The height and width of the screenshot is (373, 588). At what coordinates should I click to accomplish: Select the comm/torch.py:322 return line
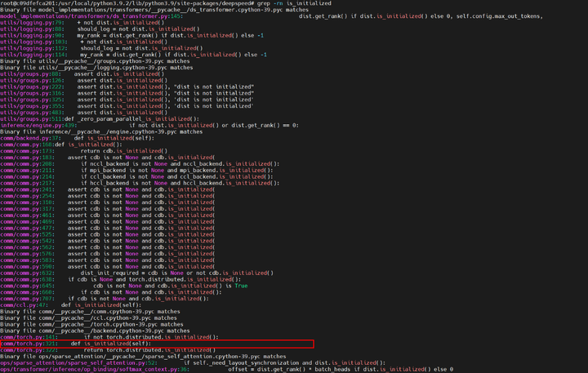(108, 350)
